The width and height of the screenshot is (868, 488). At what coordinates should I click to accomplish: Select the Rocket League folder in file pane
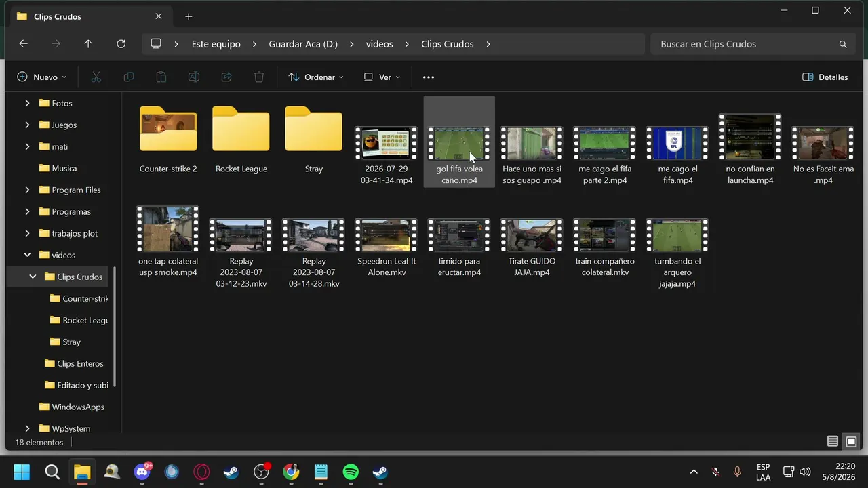click(241, 140)
